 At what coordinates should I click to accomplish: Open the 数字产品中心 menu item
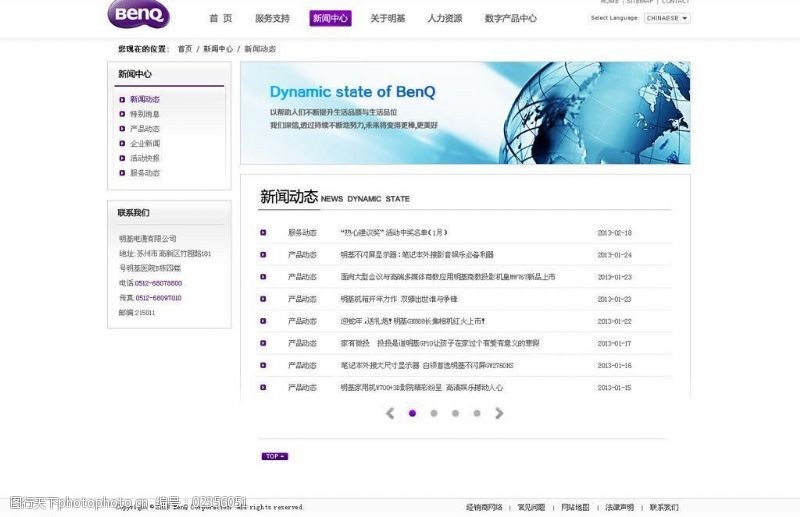pos(510,18)
